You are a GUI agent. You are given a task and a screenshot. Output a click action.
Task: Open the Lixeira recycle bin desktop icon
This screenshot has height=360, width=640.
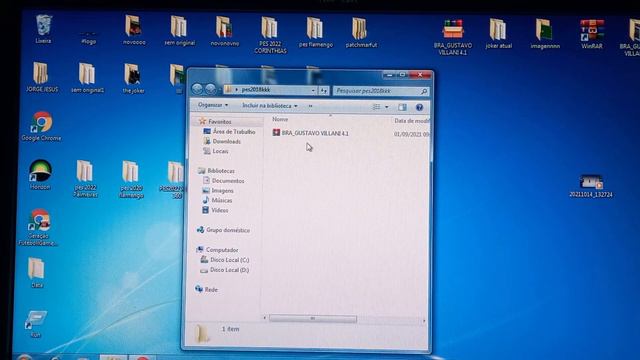[43, 28]
